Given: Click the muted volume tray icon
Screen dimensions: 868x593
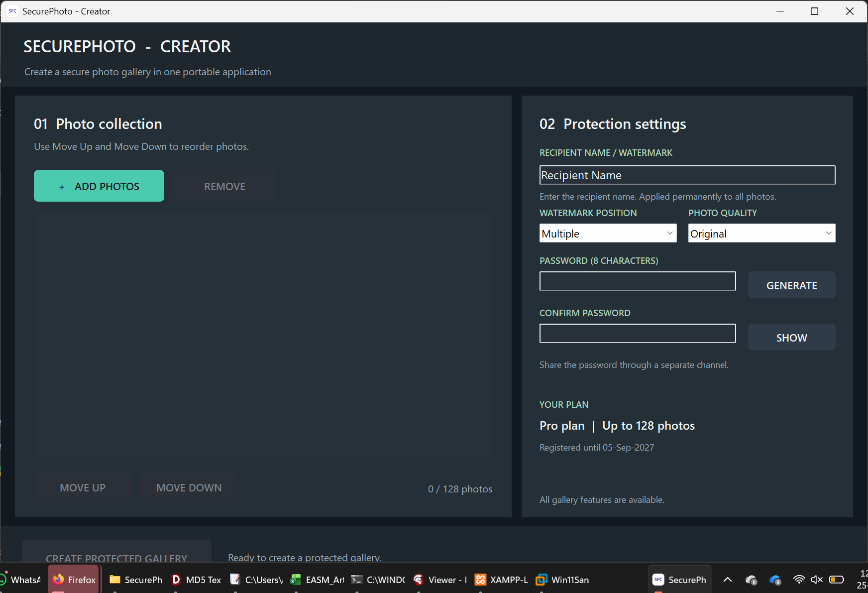Looking at the screenshot, I should click(817, 580).
